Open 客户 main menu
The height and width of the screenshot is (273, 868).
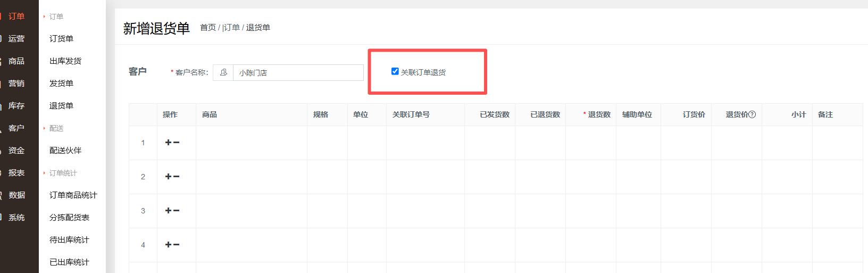point(16,128)
